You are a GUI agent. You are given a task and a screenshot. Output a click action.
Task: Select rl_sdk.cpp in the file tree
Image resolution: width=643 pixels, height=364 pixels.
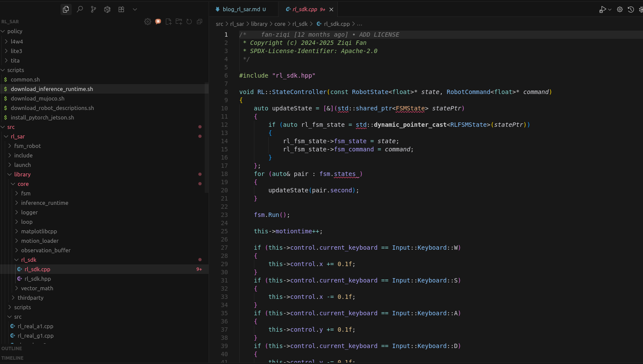(x=104, y=269)
